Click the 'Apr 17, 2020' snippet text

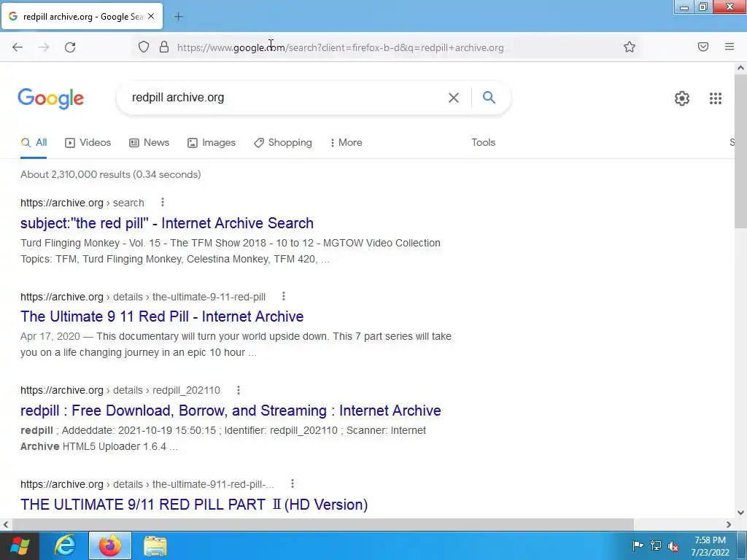pos(50,336)
